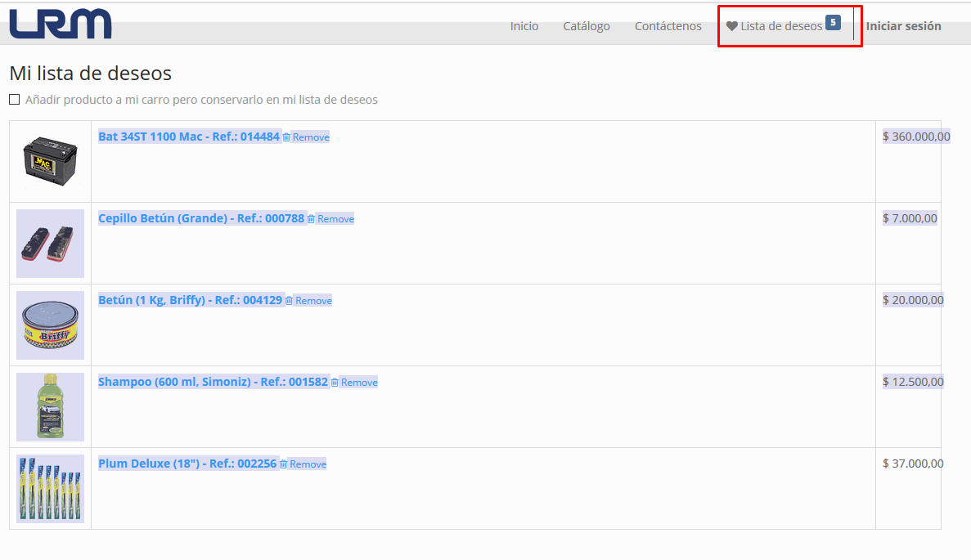Click the trash icon beside Betún (1 Kg, Briffy)
This screenshot has width=971, height=560.
click(290, 300)
